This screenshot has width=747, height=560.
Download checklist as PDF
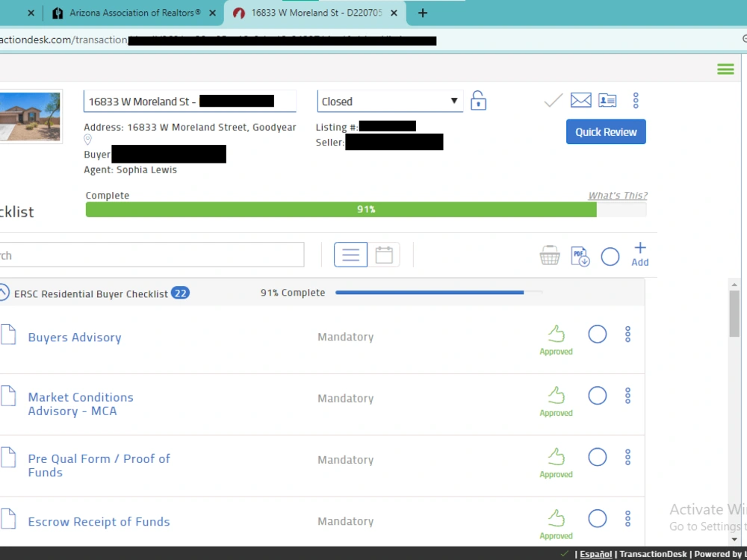tap(580, 256)
